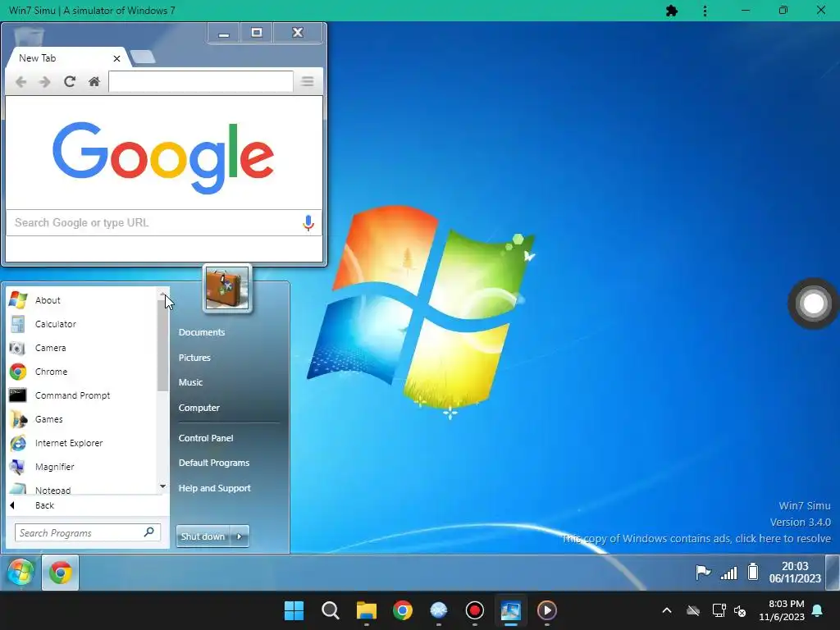The width and height of the screenshot is (840, 630).
Task: Click the Chrome forward arrow
Action: pos(45,82)
